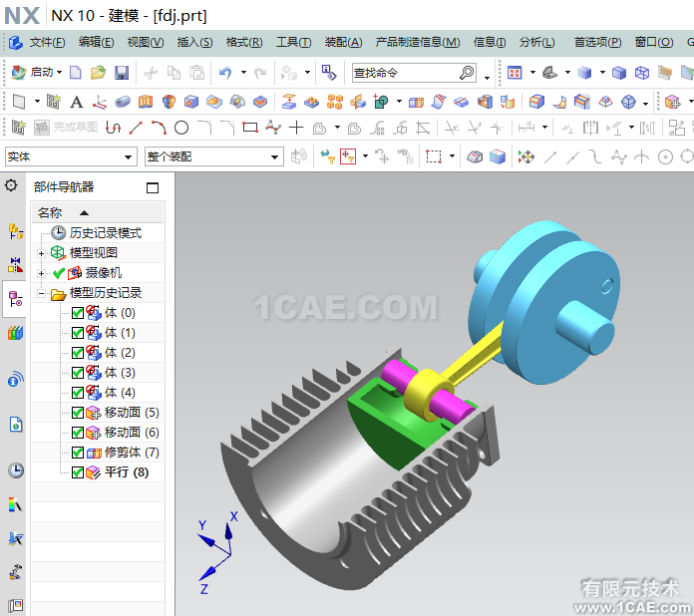Image resolution: width=694 pixels, height=616 pixels.
Task: Select the Line sketch tool
Action: coord(136,128)
